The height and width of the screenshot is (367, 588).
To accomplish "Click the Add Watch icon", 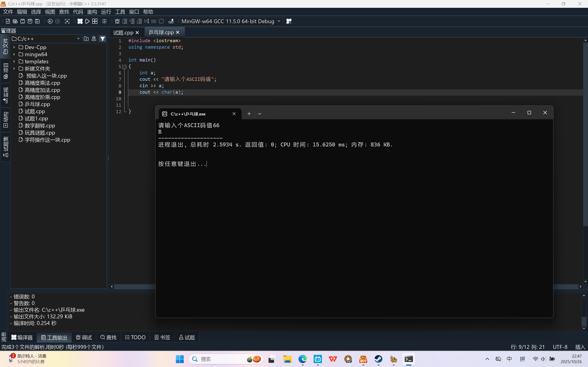I will pos(171,21).
